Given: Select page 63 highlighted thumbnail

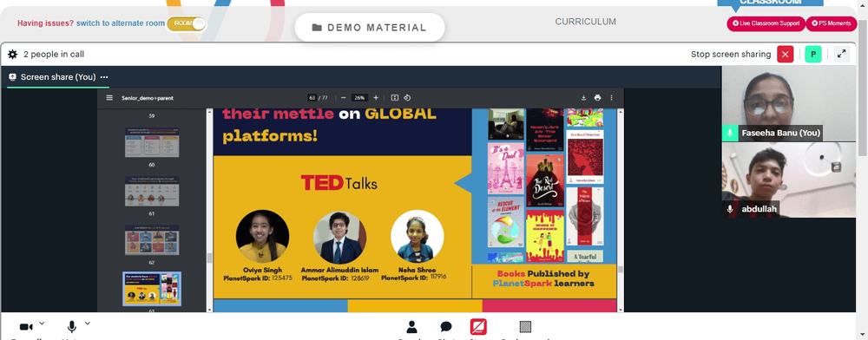Looking at the screenshot, I should [152, 289].
